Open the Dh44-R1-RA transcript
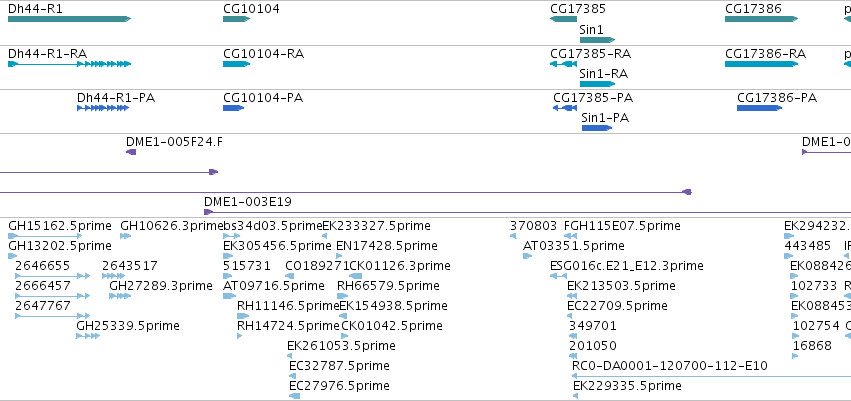The image size is (851, 401). (x=69, y=64)
